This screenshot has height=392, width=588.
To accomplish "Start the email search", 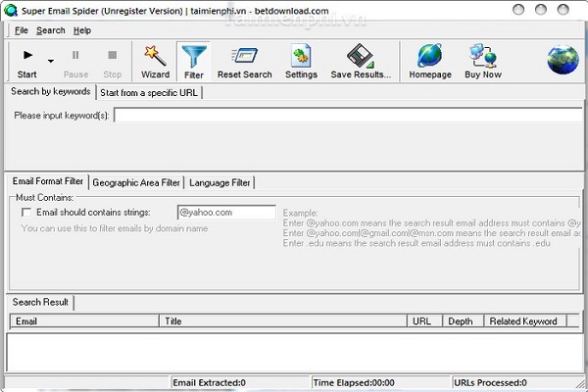I will click(27, 63).
